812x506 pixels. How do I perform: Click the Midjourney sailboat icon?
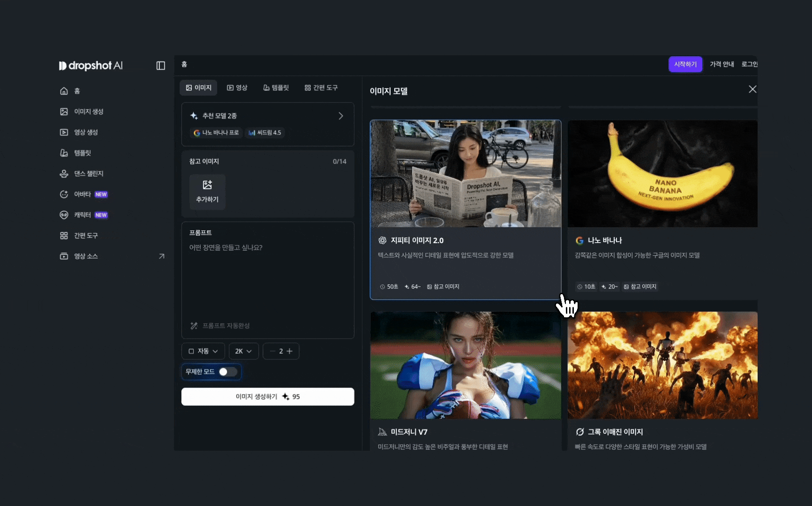[x=383, y=432]
